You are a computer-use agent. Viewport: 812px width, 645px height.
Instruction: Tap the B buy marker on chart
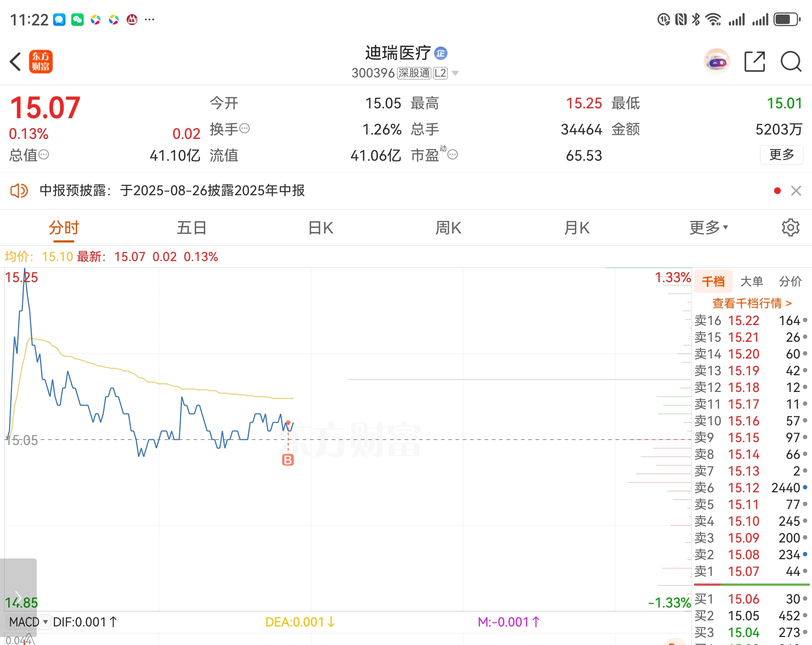click(x=288, y=460)
